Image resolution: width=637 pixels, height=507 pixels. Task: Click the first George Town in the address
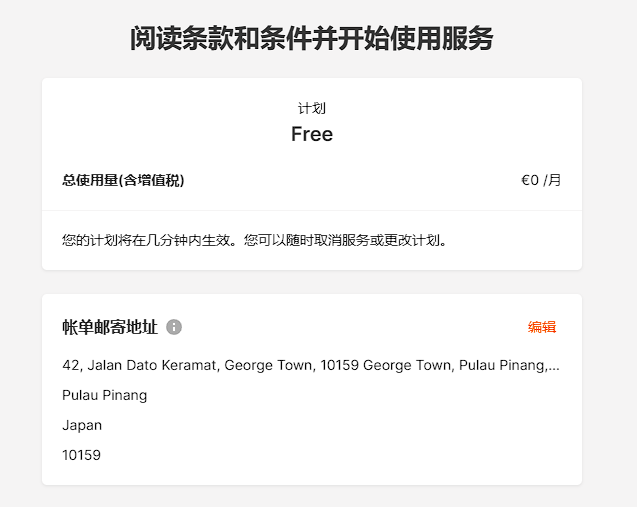coord(270,365)
